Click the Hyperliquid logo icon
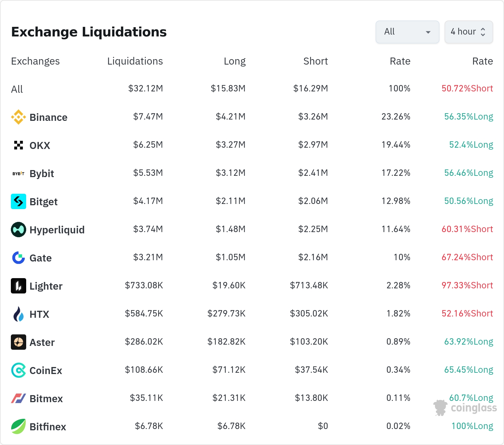The width and height of the screenshot is (504, 445). pyautogui.click(x=19, y=230)
